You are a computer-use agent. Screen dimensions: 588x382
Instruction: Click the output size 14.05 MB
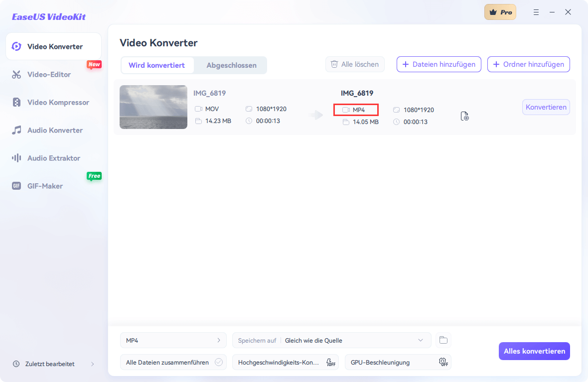[366, 122]
